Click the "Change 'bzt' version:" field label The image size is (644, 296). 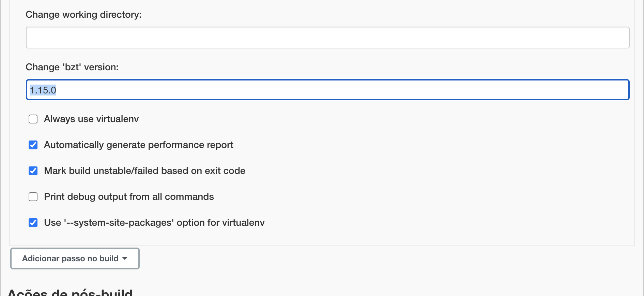click(x=72, y=67)
